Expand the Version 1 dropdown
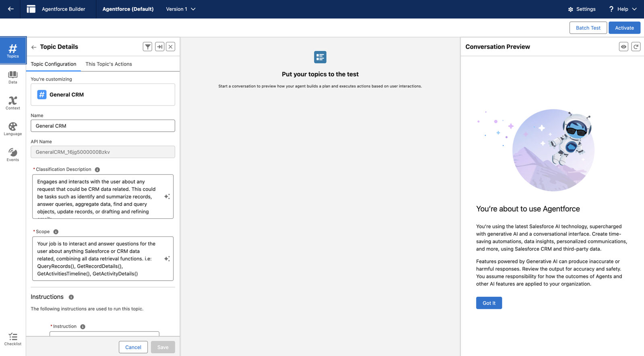Viewport: 644px width, 356px height. [181, 9]
